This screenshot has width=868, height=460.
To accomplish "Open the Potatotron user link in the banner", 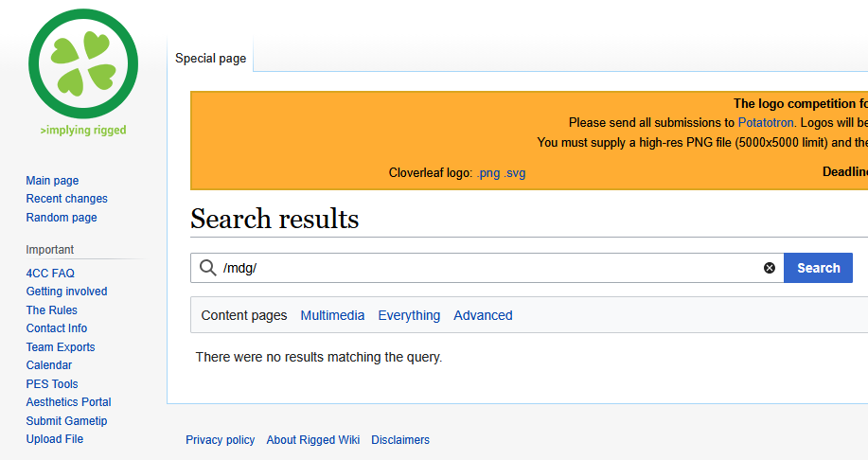I will click(766, 123).
